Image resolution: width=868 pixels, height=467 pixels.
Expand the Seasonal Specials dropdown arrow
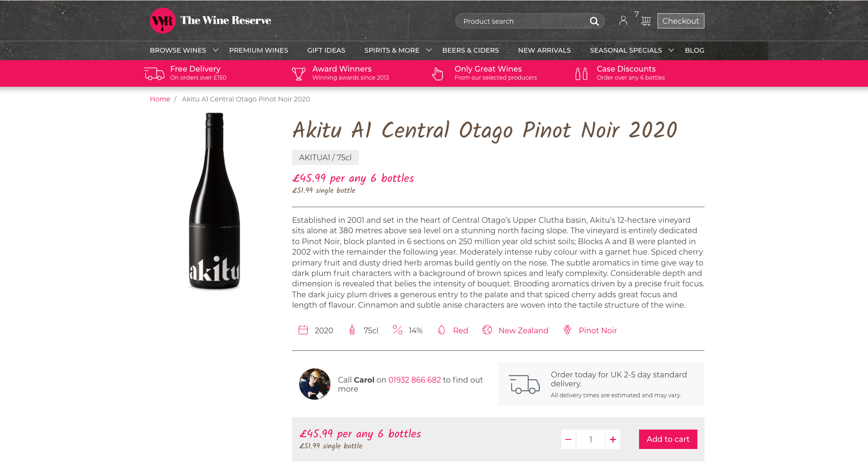click(x=671, y=50)
